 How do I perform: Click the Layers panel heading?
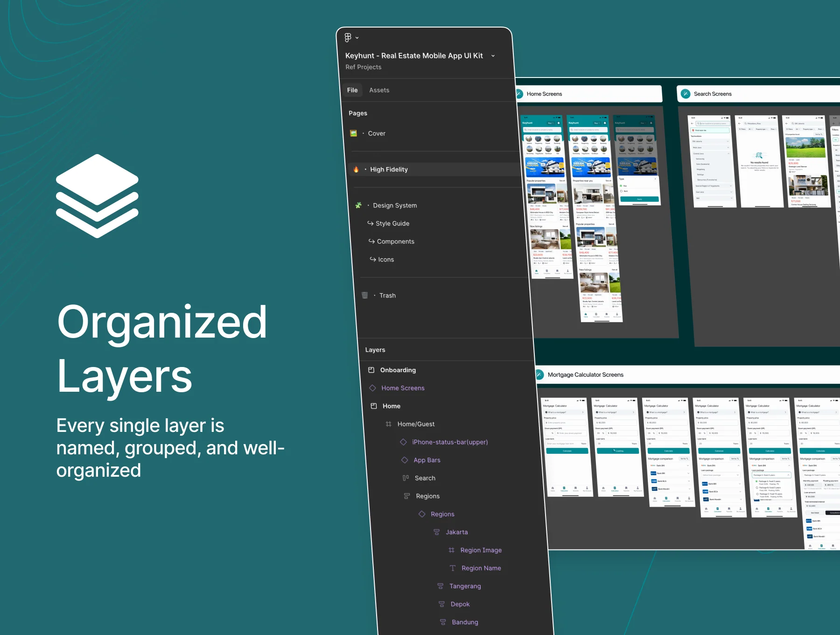pyautogui.click(x=375, y=350)
